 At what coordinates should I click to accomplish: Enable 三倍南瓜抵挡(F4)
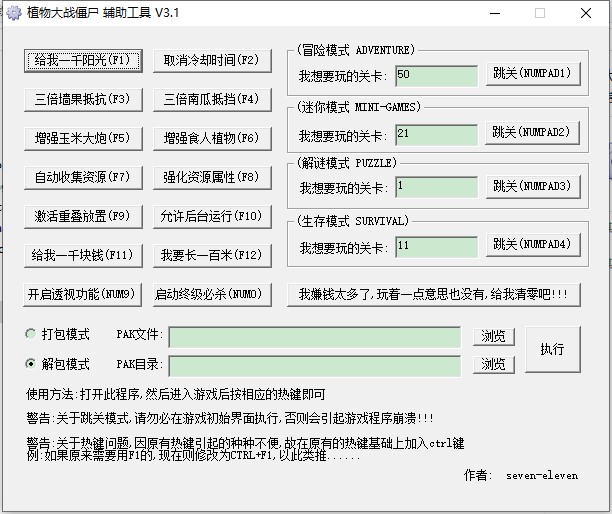tap(212, 100)
